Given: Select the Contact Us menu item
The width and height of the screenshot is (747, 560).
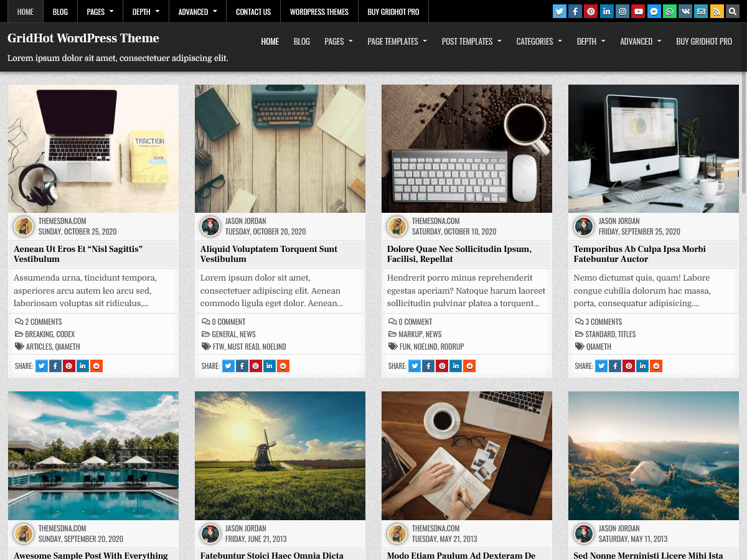Looking at the screenshot, I should coord(253,11).
